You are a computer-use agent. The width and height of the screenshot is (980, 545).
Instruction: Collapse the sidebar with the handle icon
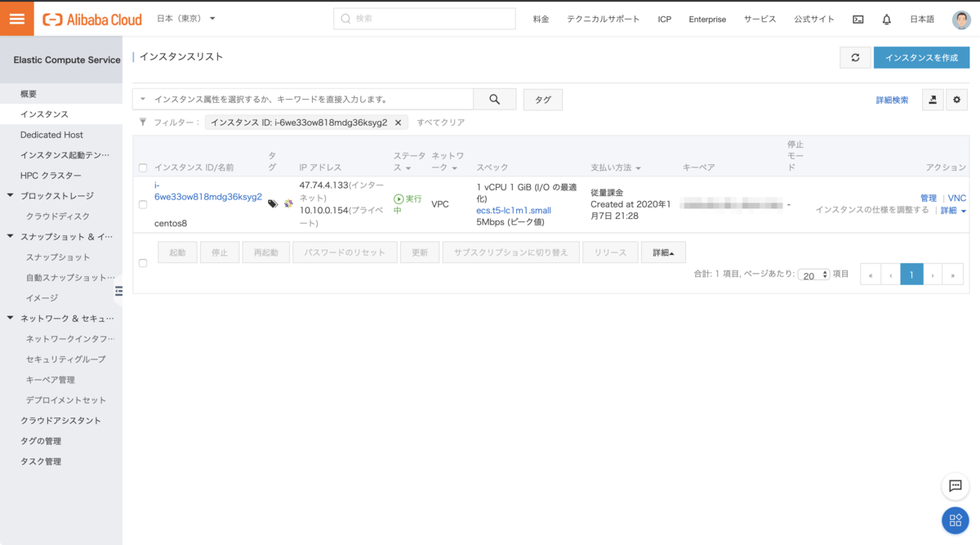[118, 291]
